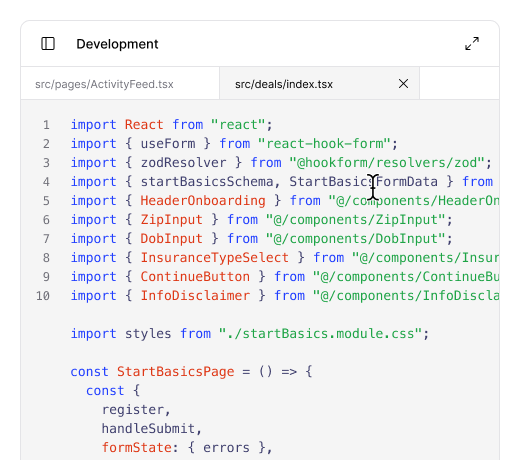The width and height of the screenshot is (520, 460).
Task: Switch to the src/pages/ActivityFeed.tsx tab
Action: [x=104, y=84]
